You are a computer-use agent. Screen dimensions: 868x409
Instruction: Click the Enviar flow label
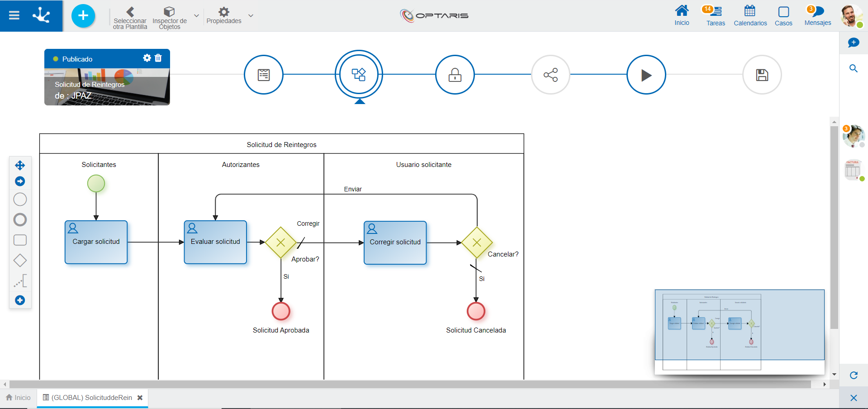coord(353,189)
